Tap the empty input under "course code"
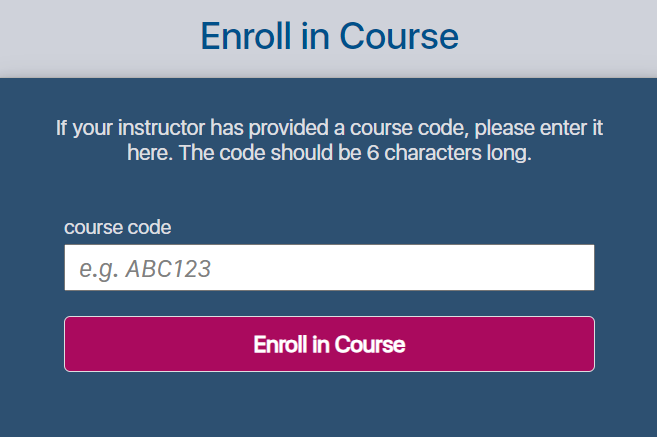Image resolution: width=657 pixels, height=437 pixels. coord(329,268)
